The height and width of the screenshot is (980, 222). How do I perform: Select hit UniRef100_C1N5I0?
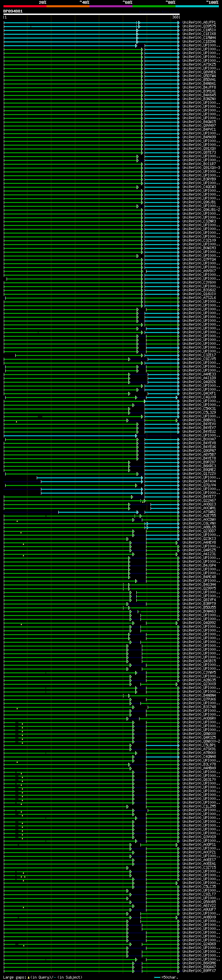199,30
